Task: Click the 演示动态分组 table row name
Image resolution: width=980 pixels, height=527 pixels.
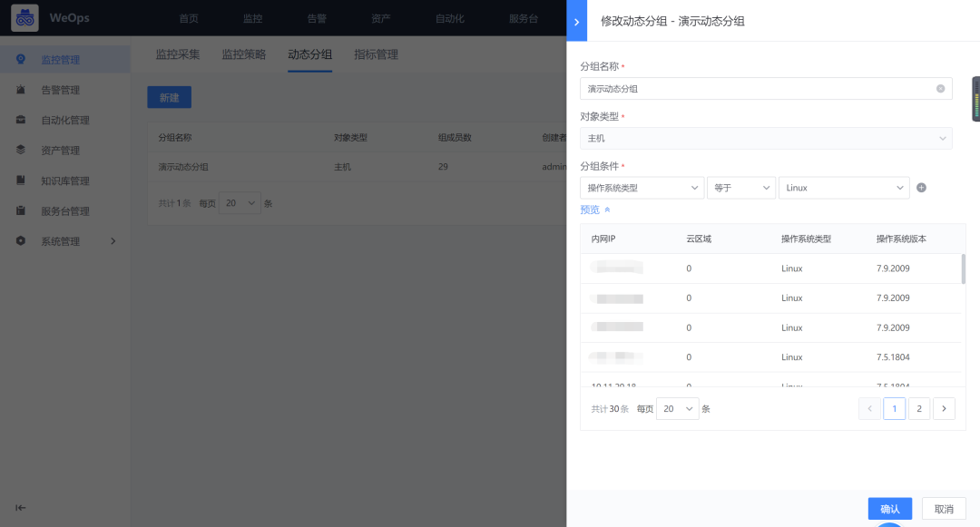Action: coord(183,167)
